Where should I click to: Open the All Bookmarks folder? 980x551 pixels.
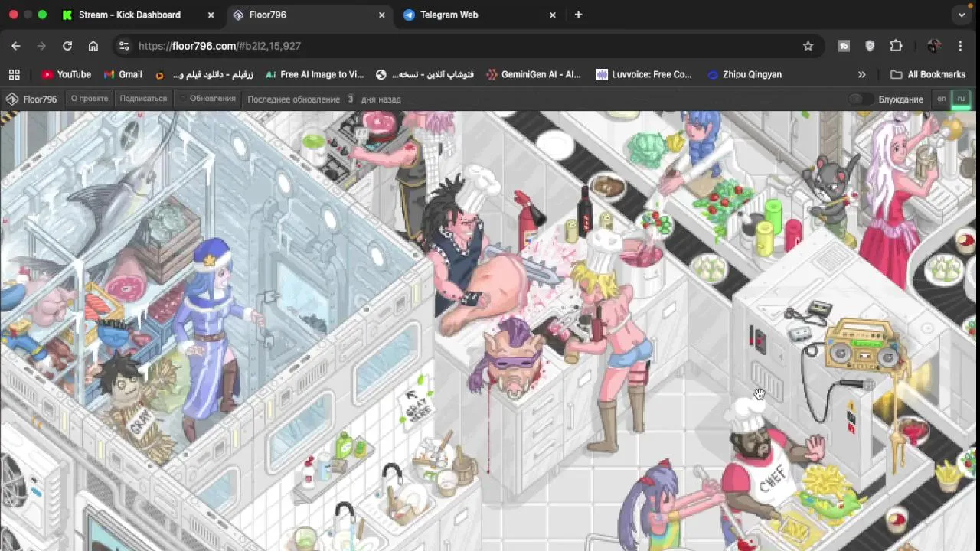[928, 74]
